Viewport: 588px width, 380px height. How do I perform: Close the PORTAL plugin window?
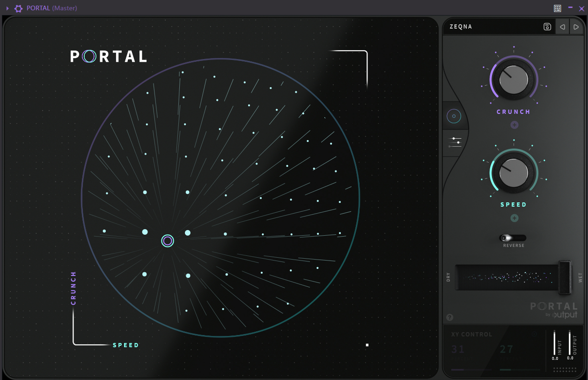pos(581,8)
